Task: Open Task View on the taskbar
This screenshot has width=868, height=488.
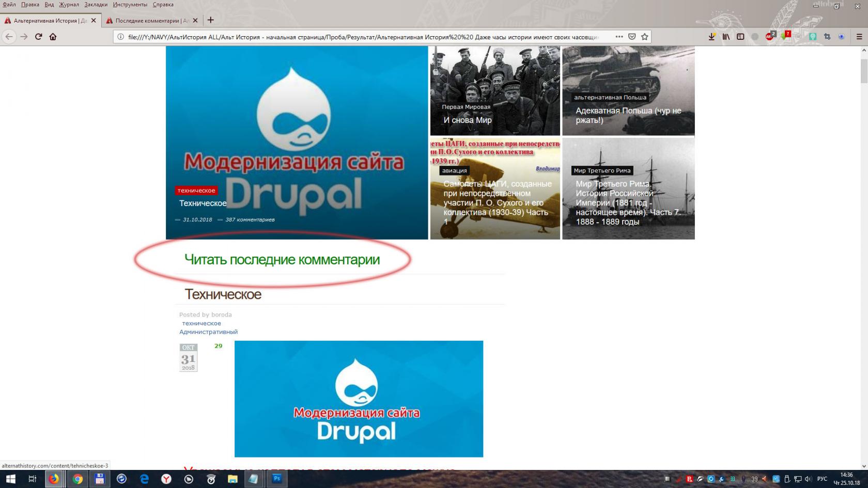Action: click(32, 479)
